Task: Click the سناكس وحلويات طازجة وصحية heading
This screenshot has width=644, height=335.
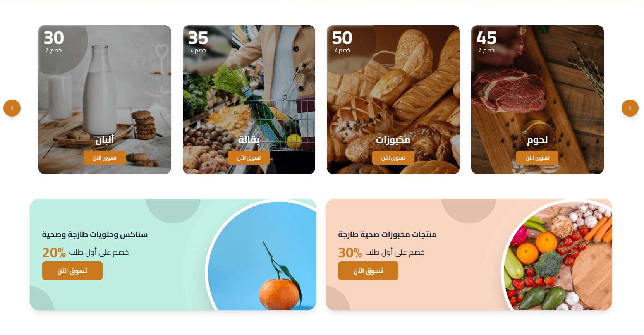Action: coord(95,234)
